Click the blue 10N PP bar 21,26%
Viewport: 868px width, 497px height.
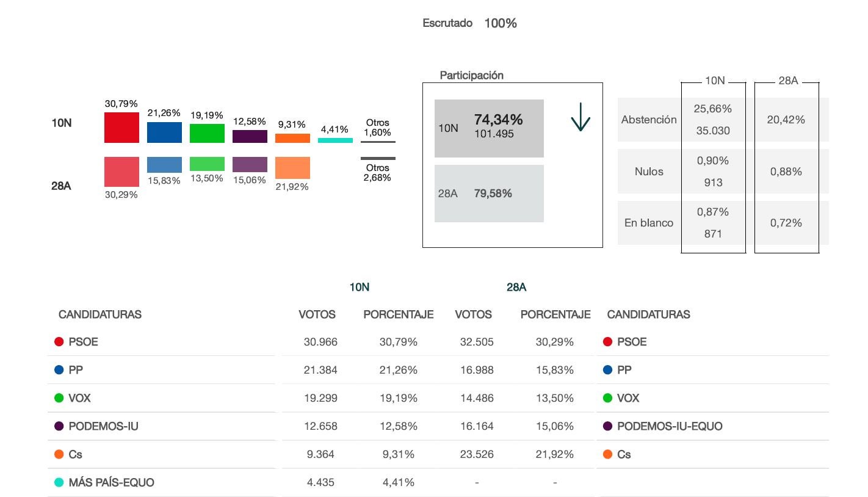tap(164, 132)
